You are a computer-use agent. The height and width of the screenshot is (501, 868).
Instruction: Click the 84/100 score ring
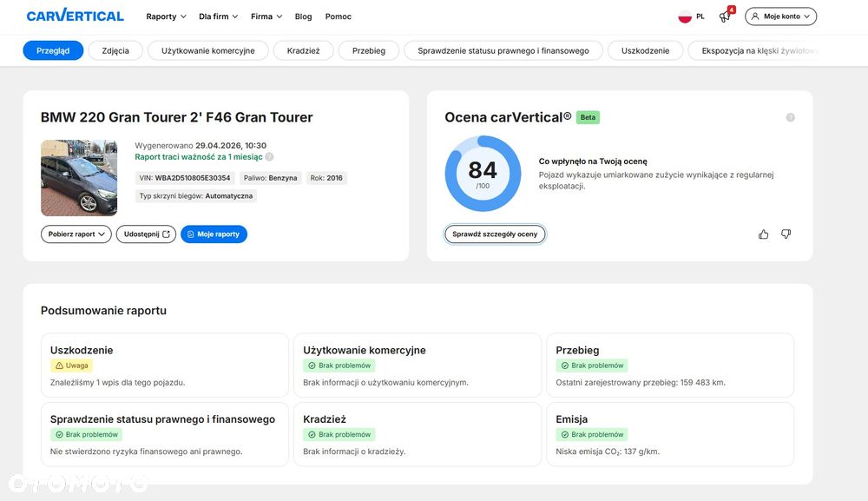point(483,174)
